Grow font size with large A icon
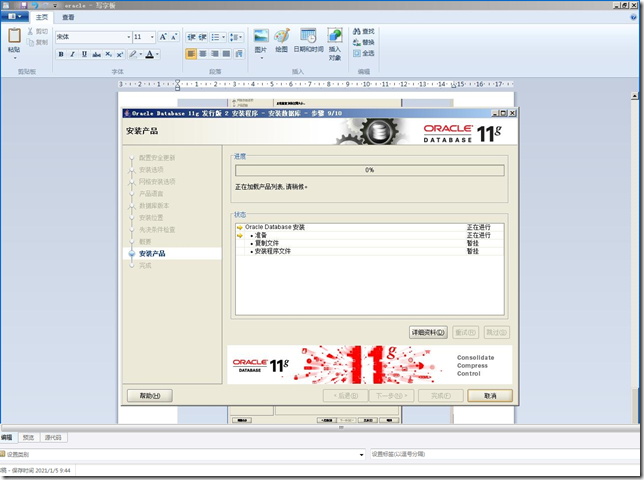Viewport: 644px width, 480px height. pos(163,37)
